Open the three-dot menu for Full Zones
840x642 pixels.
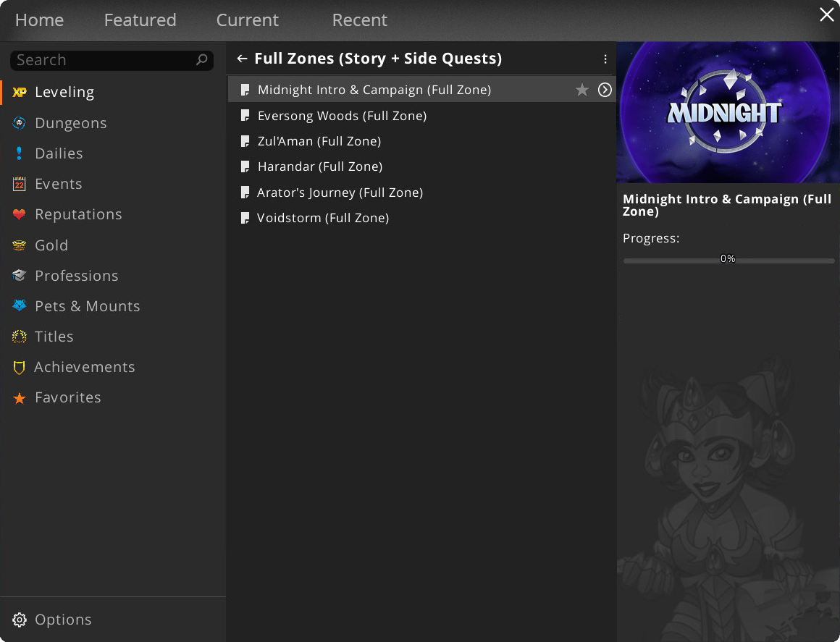[x=605, y=59]
